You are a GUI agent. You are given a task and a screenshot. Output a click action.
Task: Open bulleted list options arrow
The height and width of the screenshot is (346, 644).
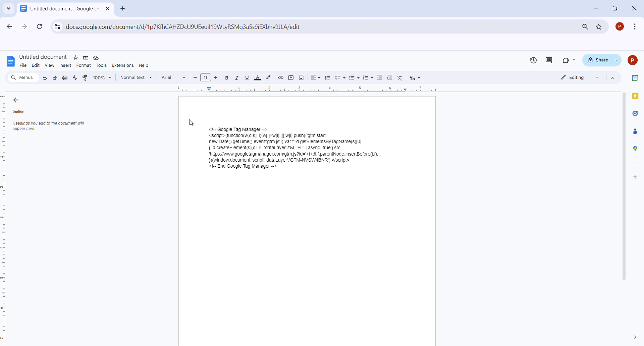(359, 78)
